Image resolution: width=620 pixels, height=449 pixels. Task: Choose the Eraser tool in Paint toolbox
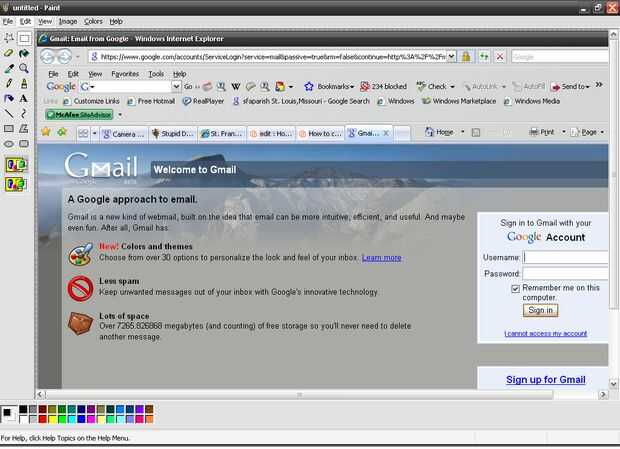click(x=9, y=53)
